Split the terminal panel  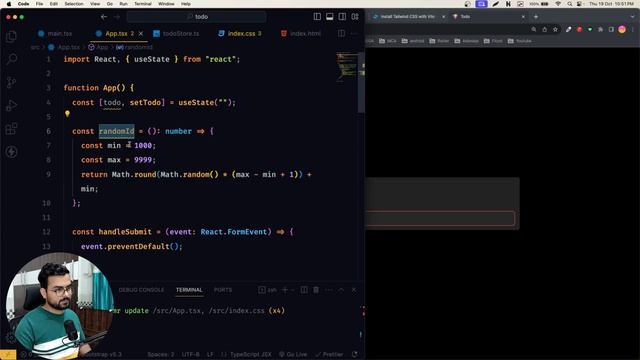click(x=304, y=290)
